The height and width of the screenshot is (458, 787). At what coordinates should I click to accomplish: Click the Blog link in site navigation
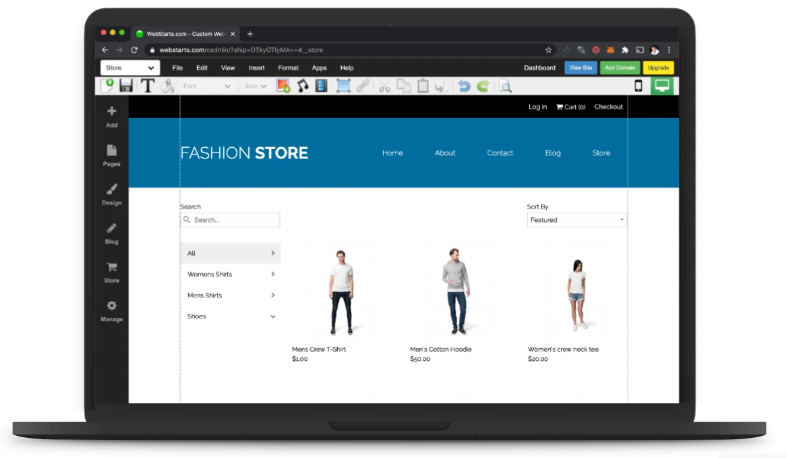553,153
